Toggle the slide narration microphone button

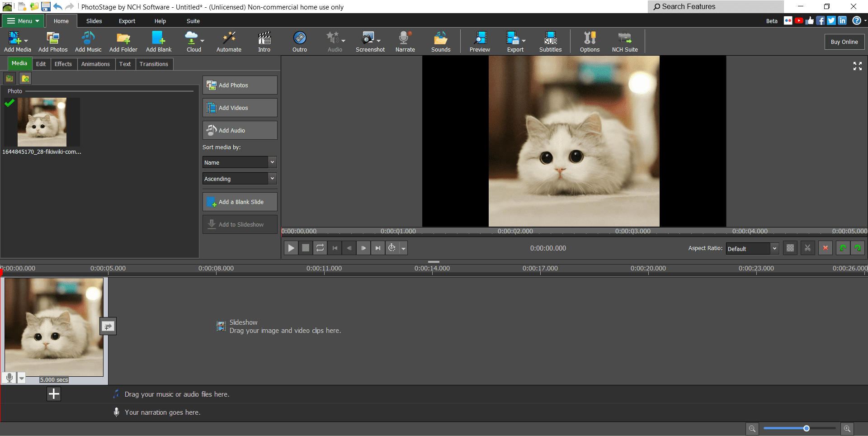click(9, 378)
